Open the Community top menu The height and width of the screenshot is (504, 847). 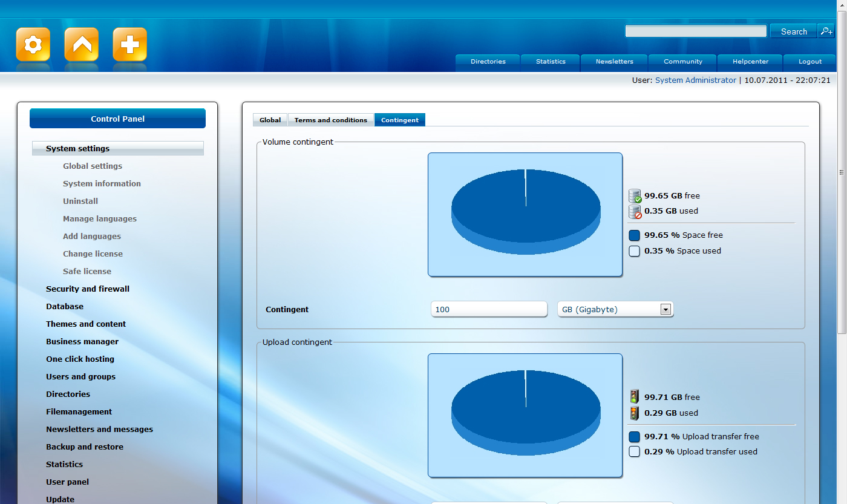[x=683, y=62]
